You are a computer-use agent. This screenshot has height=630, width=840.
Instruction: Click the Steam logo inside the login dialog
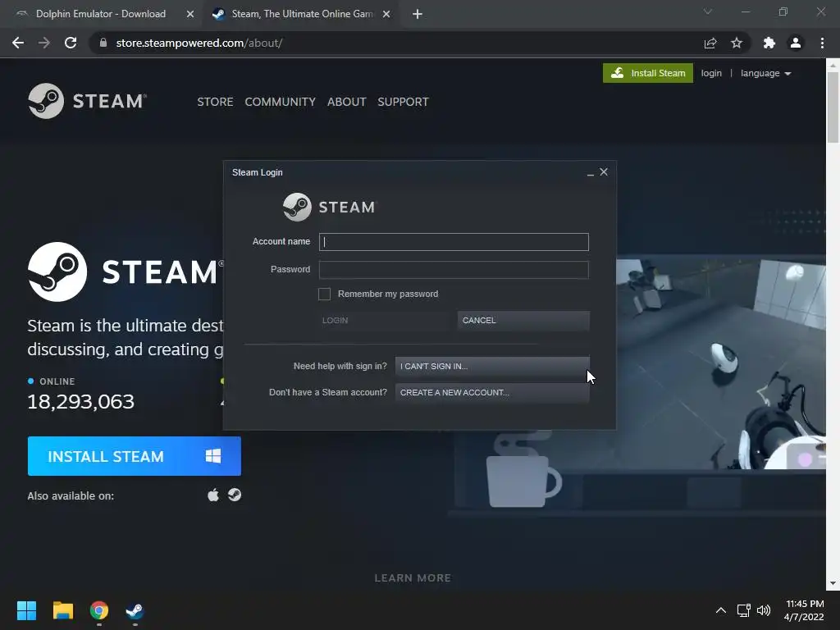(330, 207)
